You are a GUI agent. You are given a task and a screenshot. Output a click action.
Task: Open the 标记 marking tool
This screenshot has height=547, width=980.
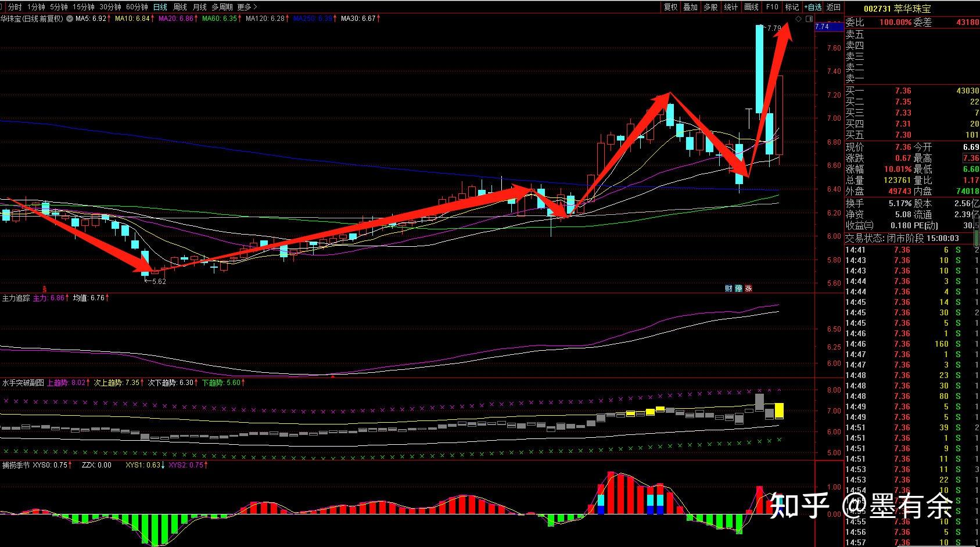click(x=792, y=7)
